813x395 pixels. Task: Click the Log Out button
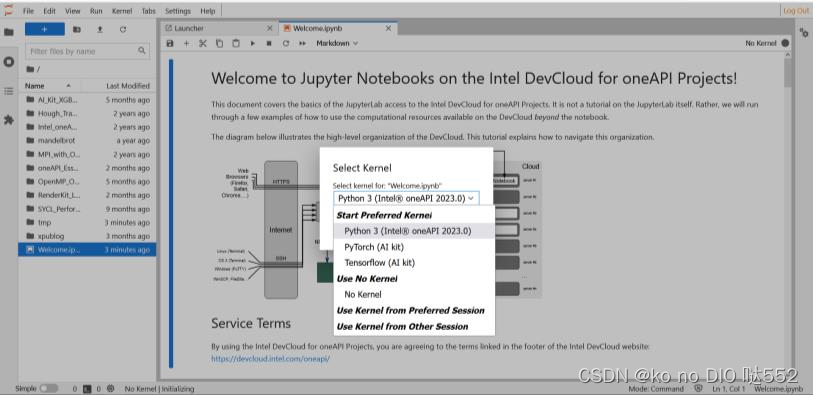point(796,11)
